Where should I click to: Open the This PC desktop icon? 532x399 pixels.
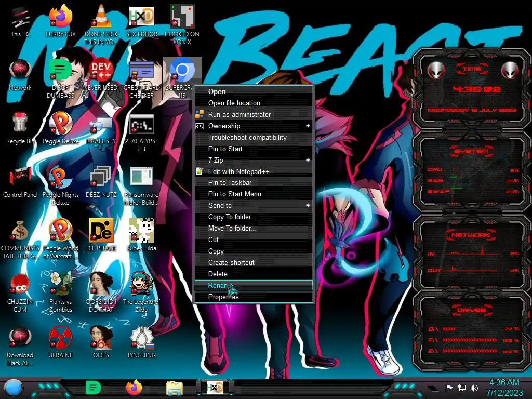(20, 21)
